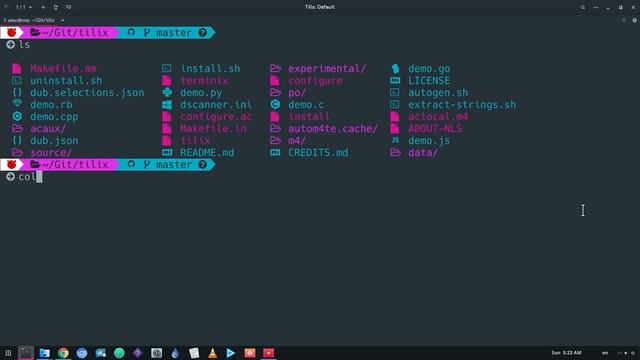The width and height of the screenshot is (640, 360).
Task: Click the C++ icon beside demo.cpp
Action: [x=17, y=116]
